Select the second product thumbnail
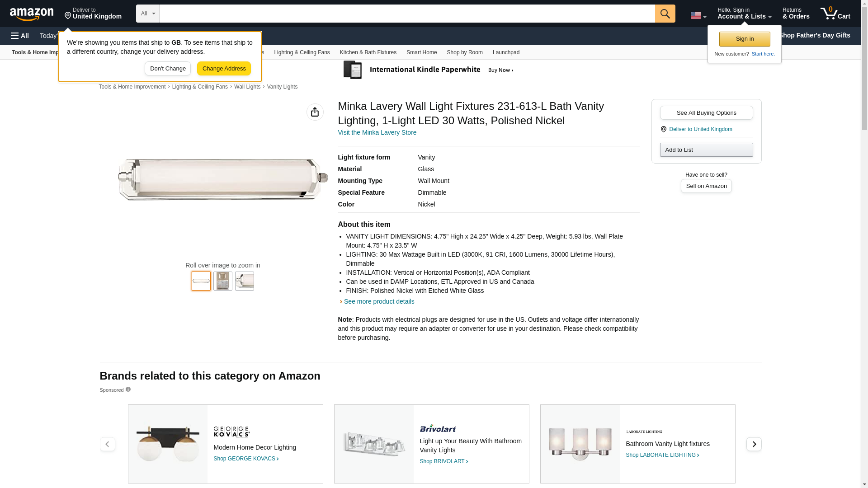The width and height of the screenshot is (868, 488). pyautogui.click(x=223, y=281)
